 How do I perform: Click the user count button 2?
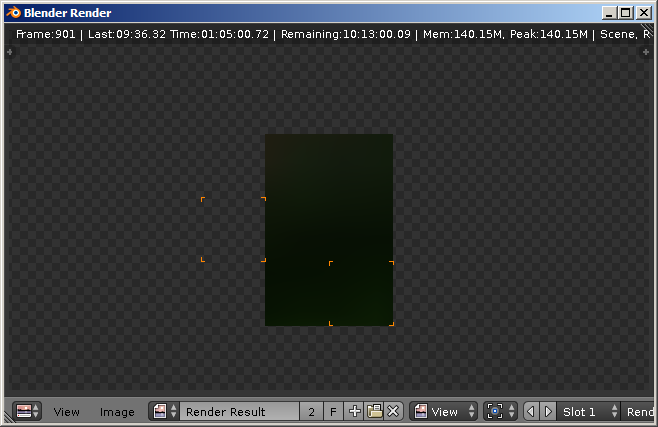311,411
